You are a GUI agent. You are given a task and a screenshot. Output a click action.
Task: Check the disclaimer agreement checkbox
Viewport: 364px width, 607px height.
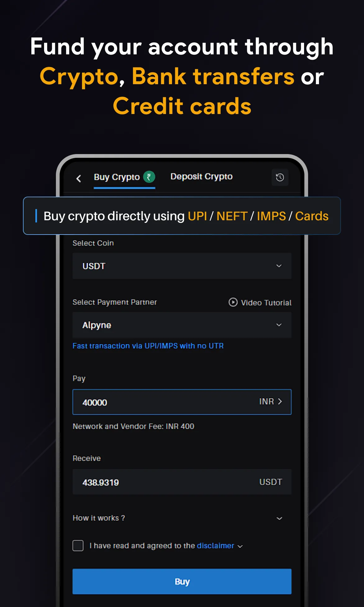pos(78,545)
